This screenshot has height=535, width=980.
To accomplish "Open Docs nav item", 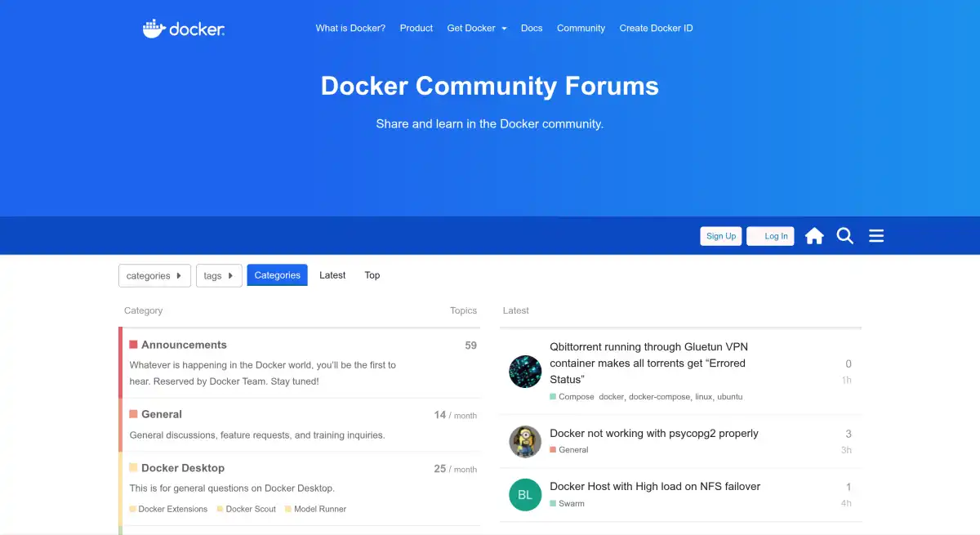I will click(532, 28).
